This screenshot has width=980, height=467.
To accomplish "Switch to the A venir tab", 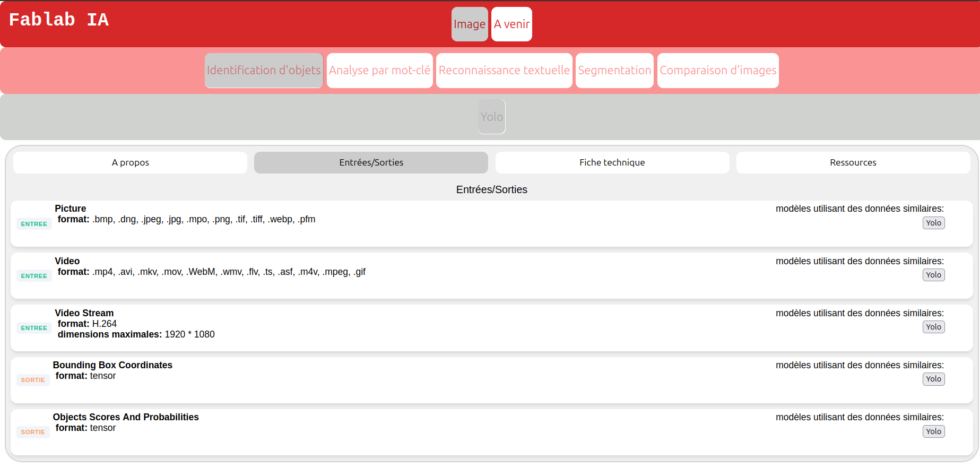I will [x=511, y=24].
